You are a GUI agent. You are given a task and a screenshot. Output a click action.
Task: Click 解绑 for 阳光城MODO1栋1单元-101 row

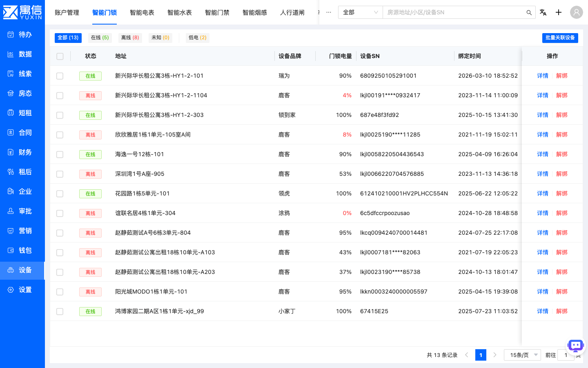pos(562,292)
